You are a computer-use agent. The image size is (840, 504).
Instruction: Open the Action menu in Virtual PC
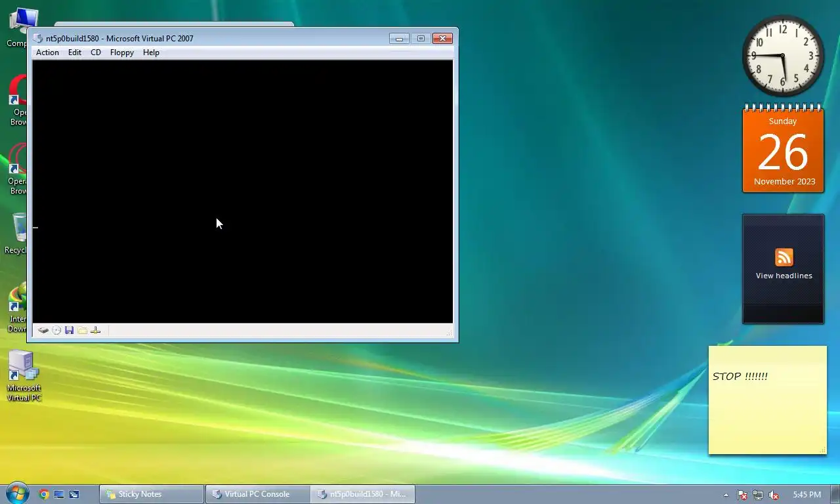(x=47, y=52)
